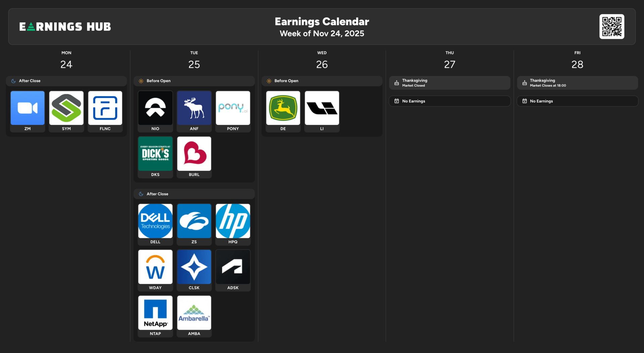The height and width of the screenshot is (353, 644).
Task: Click the DELL ticker label
Action: (155, 242)
